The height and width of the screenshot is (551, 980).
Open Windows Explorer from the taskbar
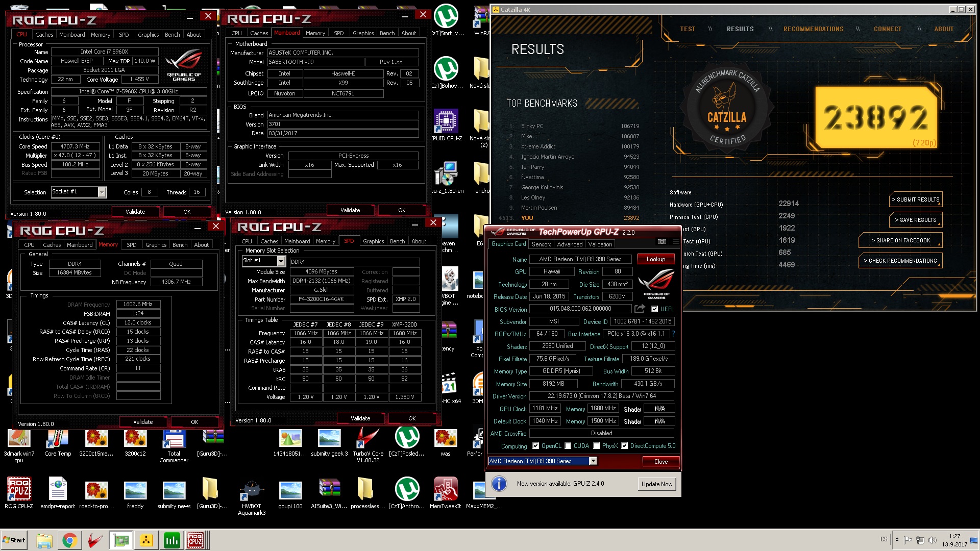tap(44, 540)
